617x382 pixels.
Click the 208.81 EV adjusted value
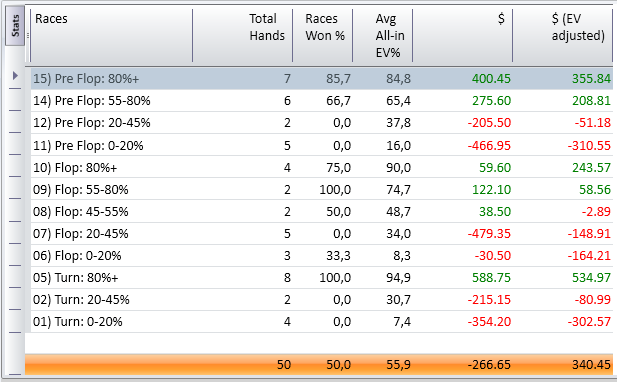[591, 101]
